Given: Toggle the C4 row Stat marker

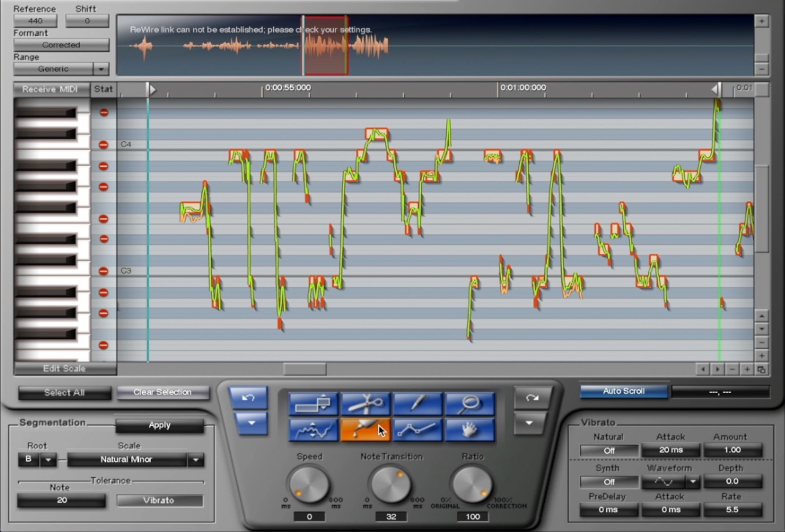Looking at the screenshot, I should pyautogui.click(x=104, y=145).
